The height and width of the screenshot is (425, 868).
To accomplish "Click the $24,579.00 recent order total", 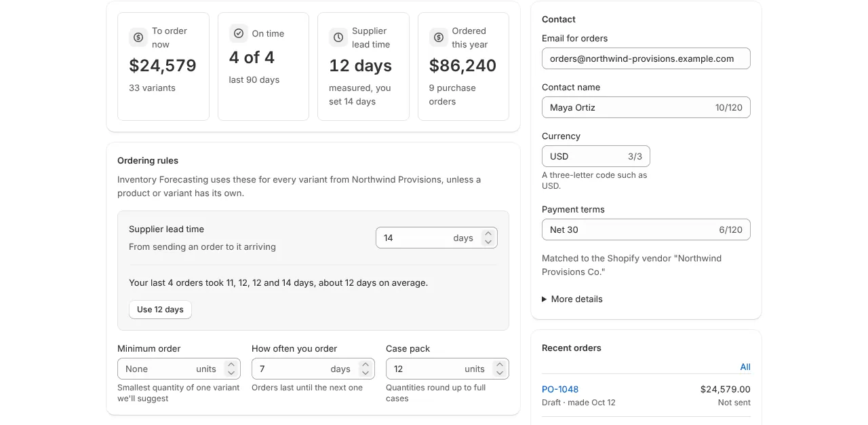I will pos(726,389).
